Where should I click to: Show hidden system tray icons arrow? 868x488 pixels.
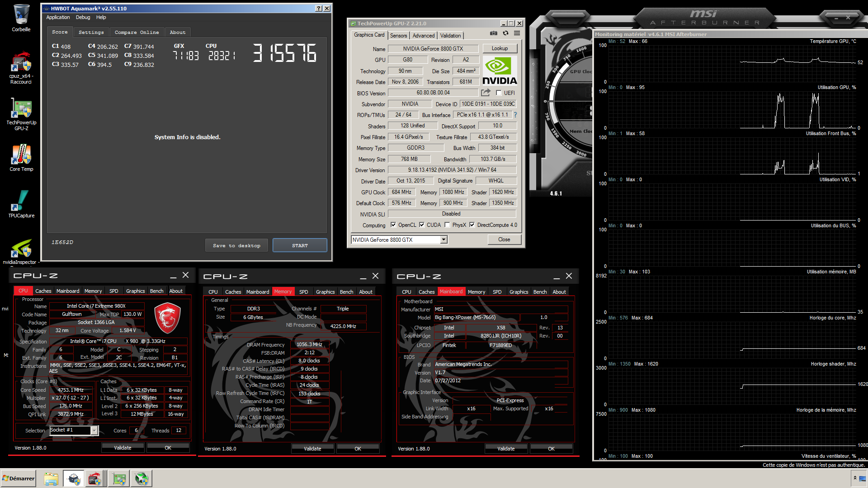click(x=855, y=478)
